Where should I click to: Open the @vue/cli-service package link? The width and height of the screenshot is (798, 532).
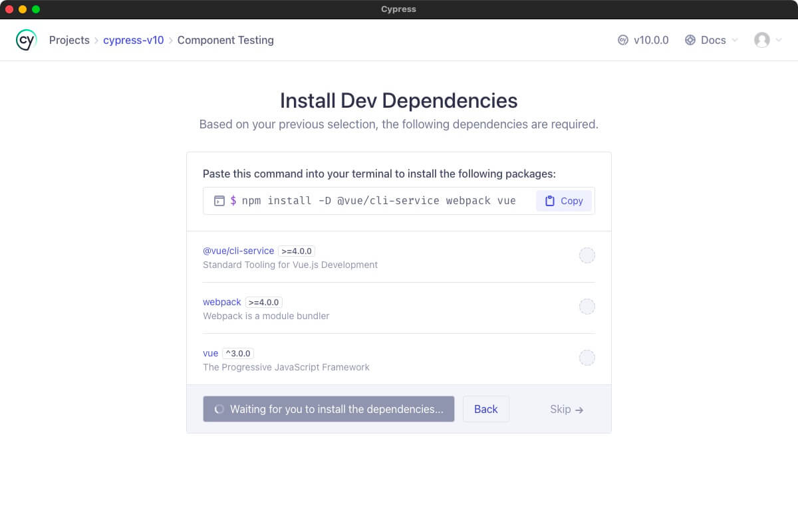(x=238, y=251)
